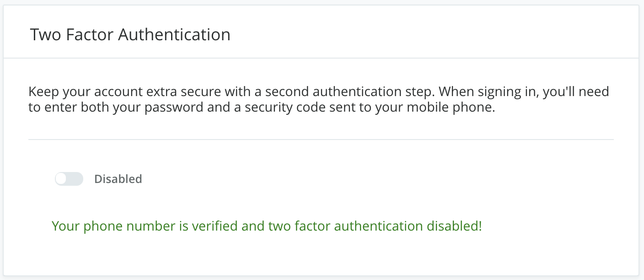Viewport: 644px width, 280px height.
Task: Enable the two factor authentication toggle
Action: pos(69,179)
